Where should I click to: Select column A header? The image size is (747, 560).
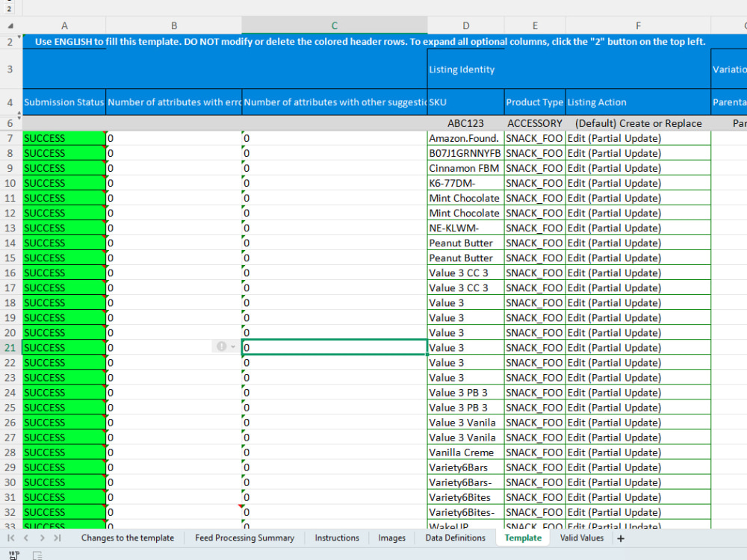pos(64,25)
